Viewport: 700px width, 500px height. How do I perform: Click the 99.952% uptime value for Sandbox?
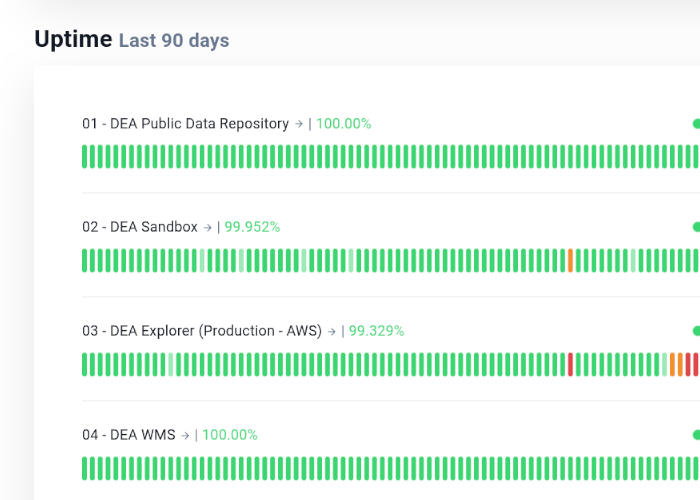tap(252, 227)
